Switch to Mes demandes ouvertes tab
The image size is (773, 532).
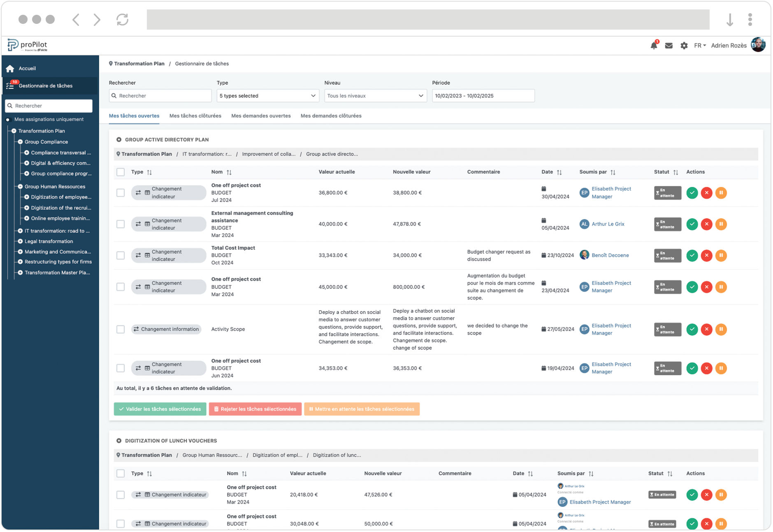click(x=261, y=116)
